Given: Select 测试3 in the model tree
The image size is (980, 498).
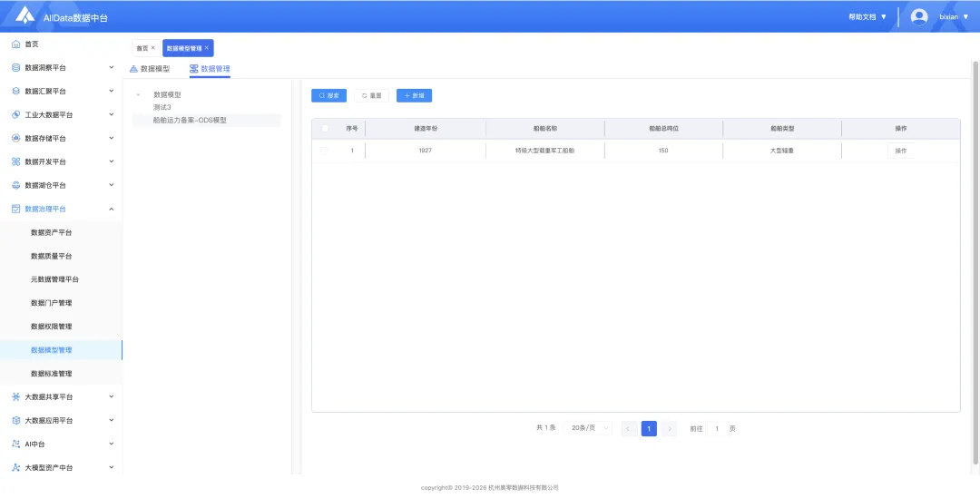Looking at the screenshot, I should click(x=162, y=107).
